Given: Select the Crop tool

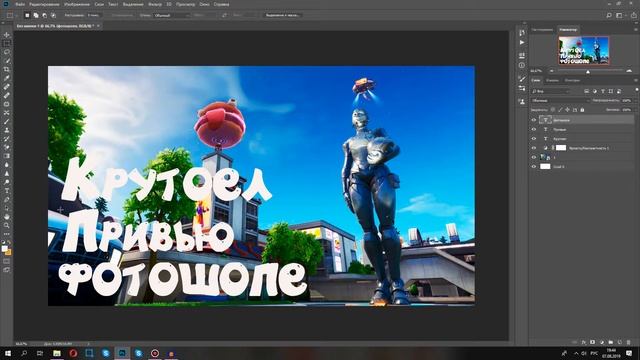Looking at the screenshot, I should coord(7,69).
